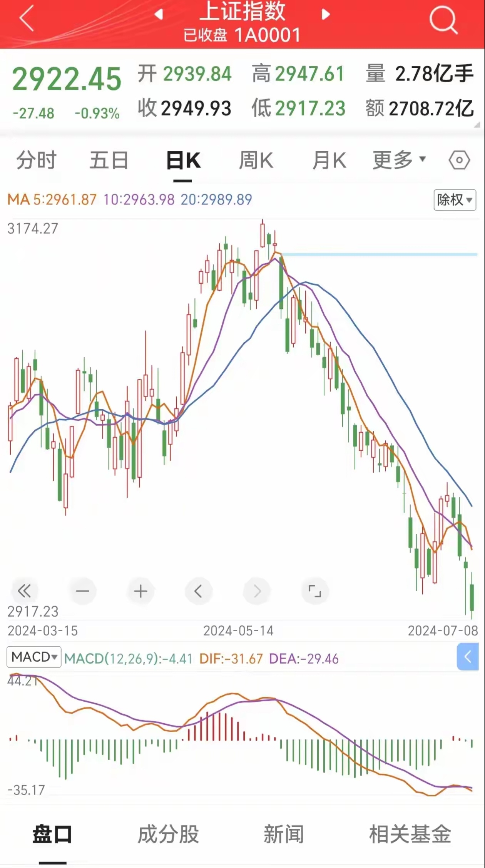Expand the chart to fullscreen
The width and height of the screenshot is (485, 868).
click(x=314, y=591)
